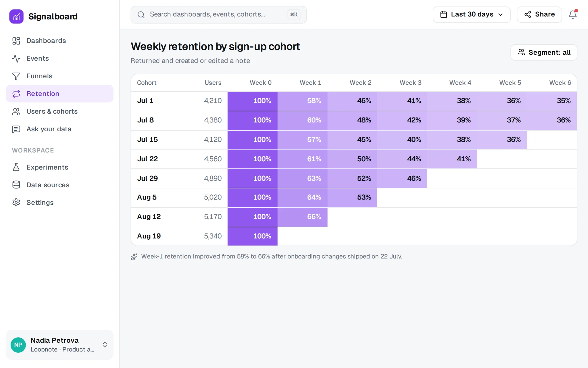The image size is (588, 368).
Task: Click the 66% Week 1 cell for Aug 12
Action: 303,217
